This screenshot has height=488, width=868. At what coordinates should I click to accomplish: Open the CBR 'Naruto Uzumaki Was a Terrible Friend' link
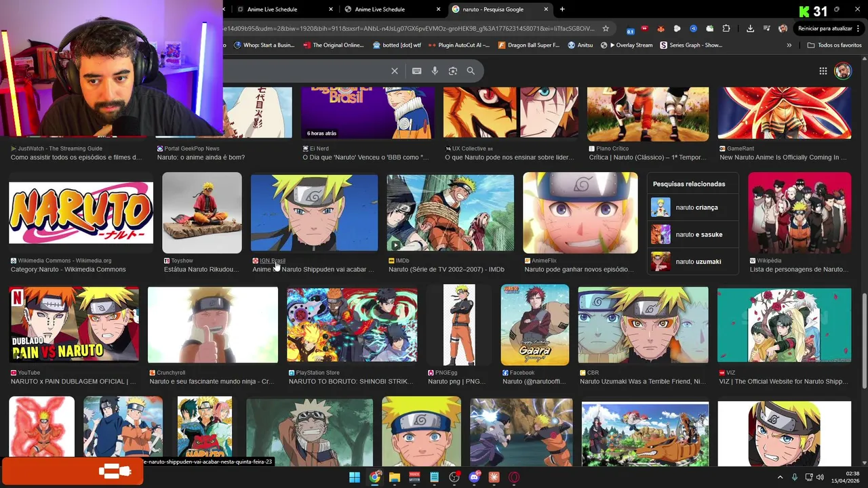(643, 382)
